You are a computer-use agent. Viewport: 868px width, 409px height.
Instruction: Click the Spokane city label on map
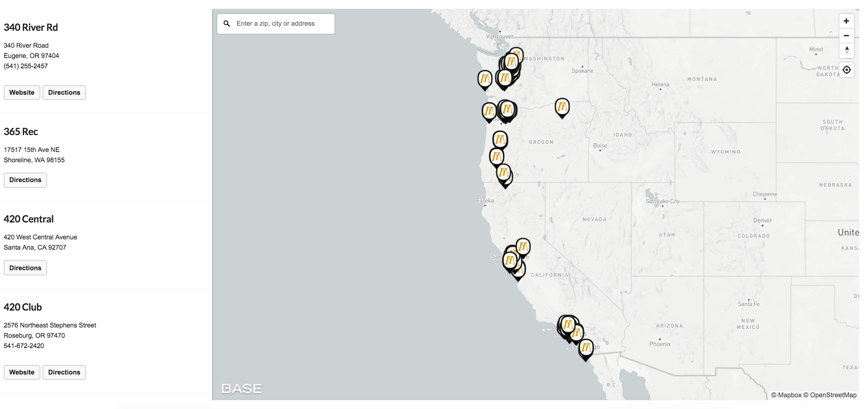582,71
